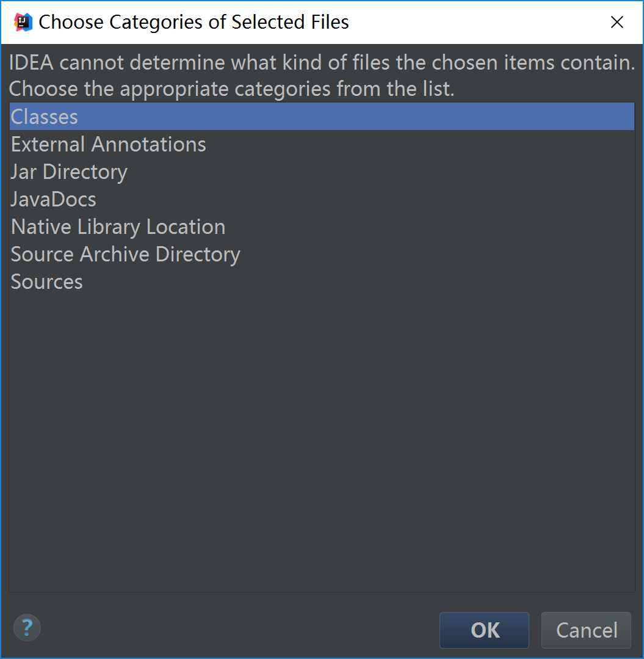This screenshot has height=659, width=644.
Task: Click the 'Choose the appropriate categories' message line
Action: click(x=231, y=89)
